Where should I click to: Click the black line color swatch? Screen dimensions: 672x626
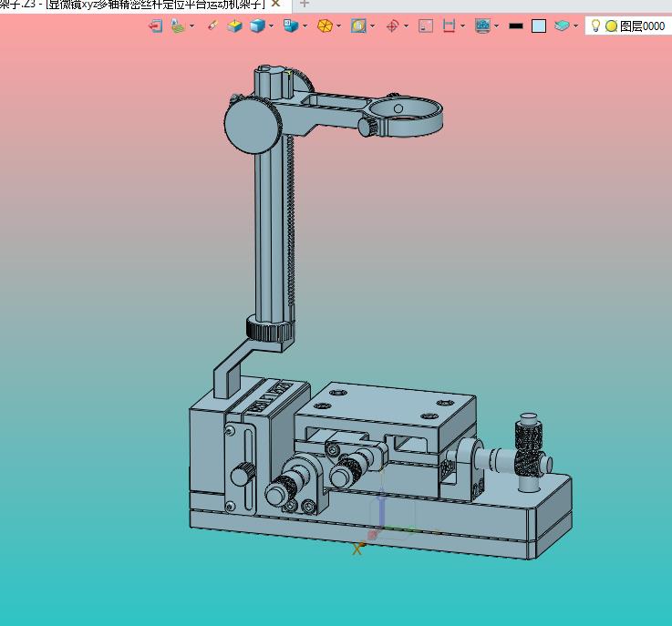pos(515,26)
